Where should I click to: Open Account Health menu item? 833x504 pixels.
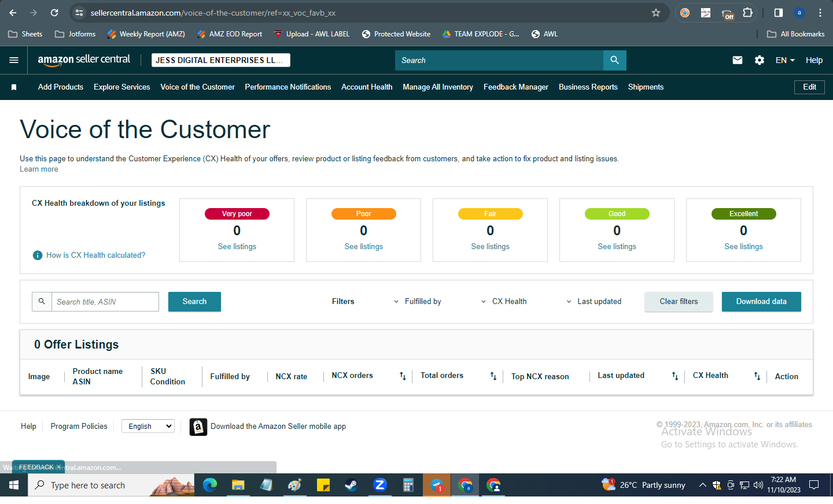pyautogui.click(x=367, y=87)
